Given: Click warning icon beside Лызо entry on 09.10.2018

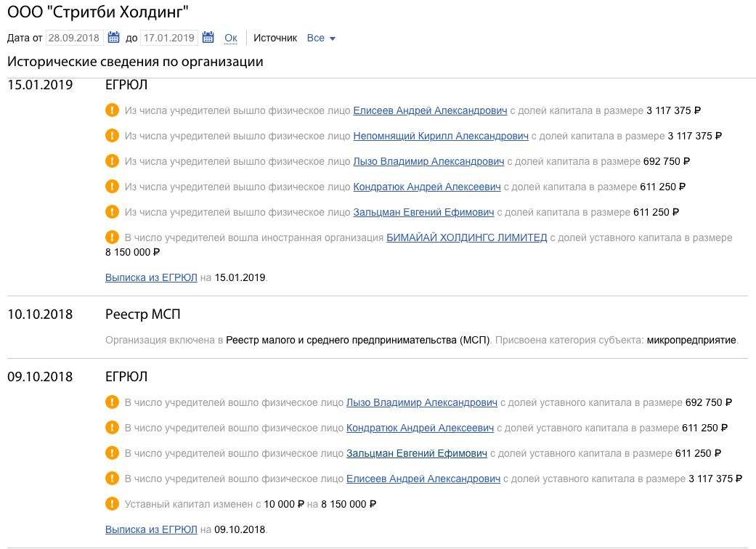Looking at the screenshot, I should pos(112,402).
